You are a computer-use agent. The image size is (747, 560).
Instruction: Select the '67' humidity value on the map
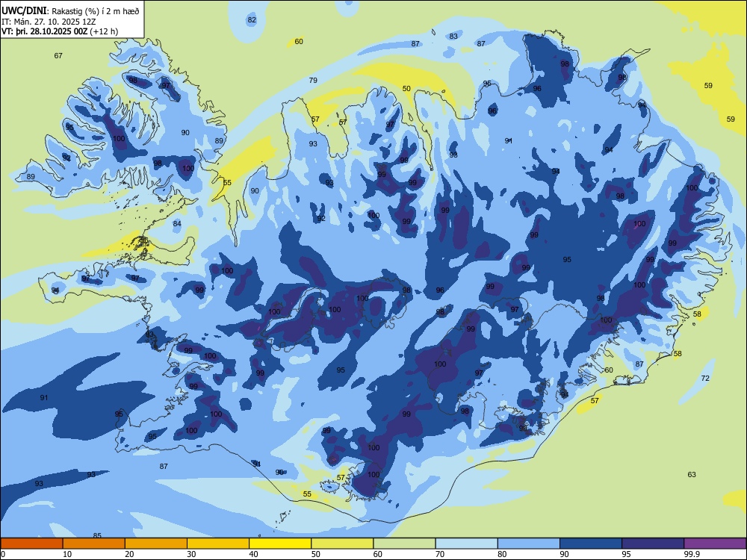[58, 56]
